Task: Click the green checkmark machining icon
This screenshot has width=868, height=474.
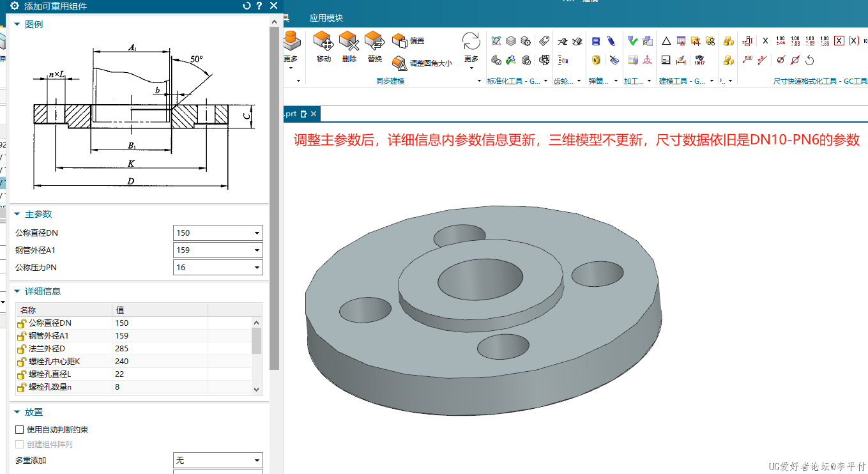Action: (633, 41)
